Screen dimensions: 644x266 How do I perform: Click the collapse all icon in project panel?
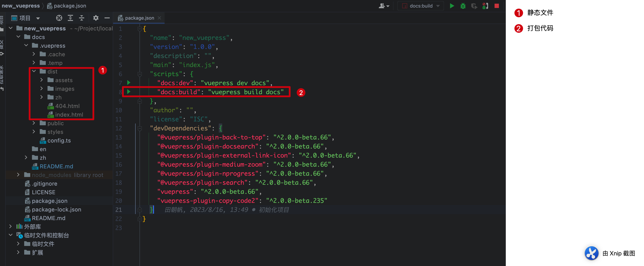(x=81, y=18)
